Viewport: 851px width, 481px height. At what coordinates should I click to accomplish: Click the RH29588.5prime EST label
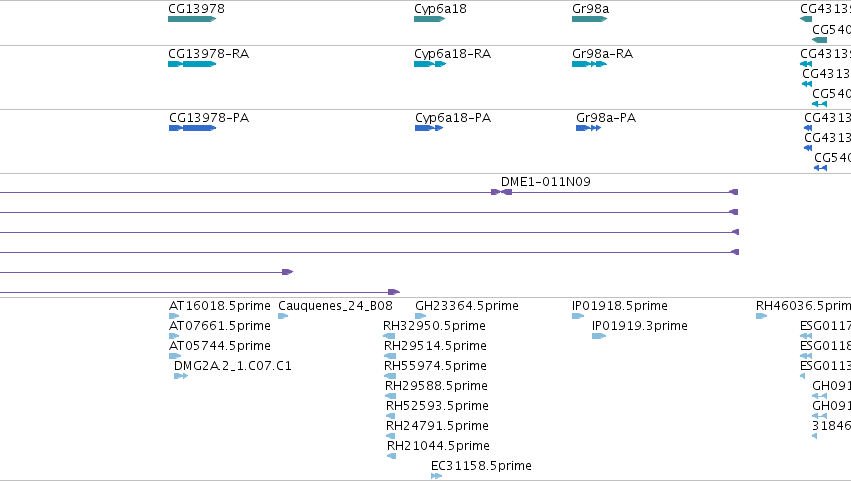436,386
